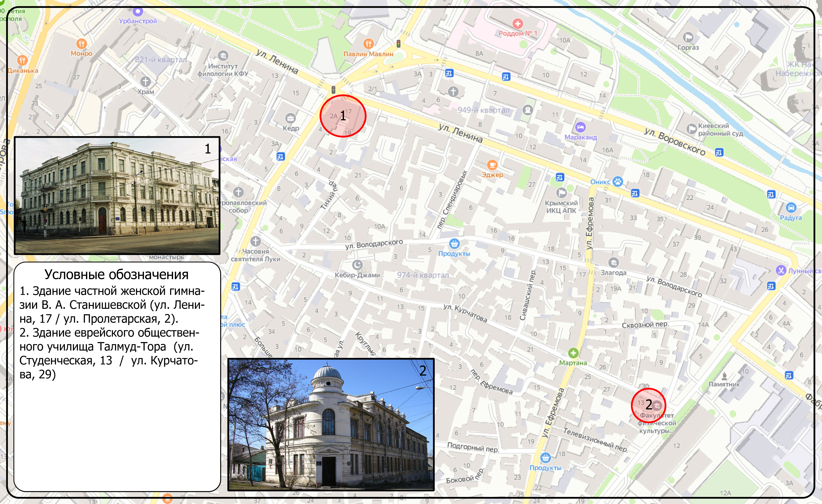
Task: Open the Эджер cafe icon
Action: (492, 165)
